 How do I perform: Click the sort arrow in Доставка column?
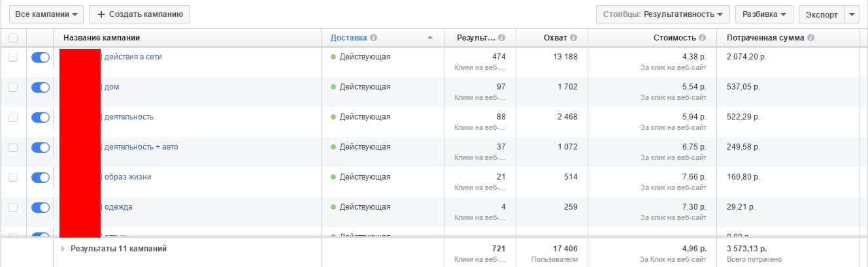click(429, 38)
